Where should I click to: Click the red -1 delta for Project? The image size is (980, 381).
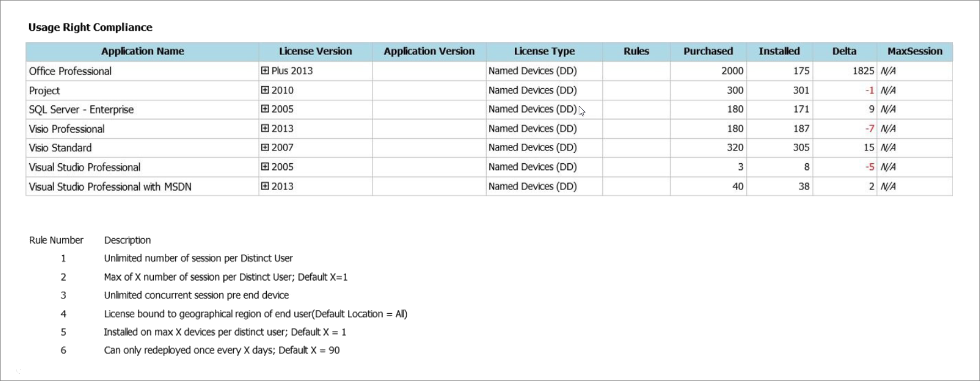869,90
